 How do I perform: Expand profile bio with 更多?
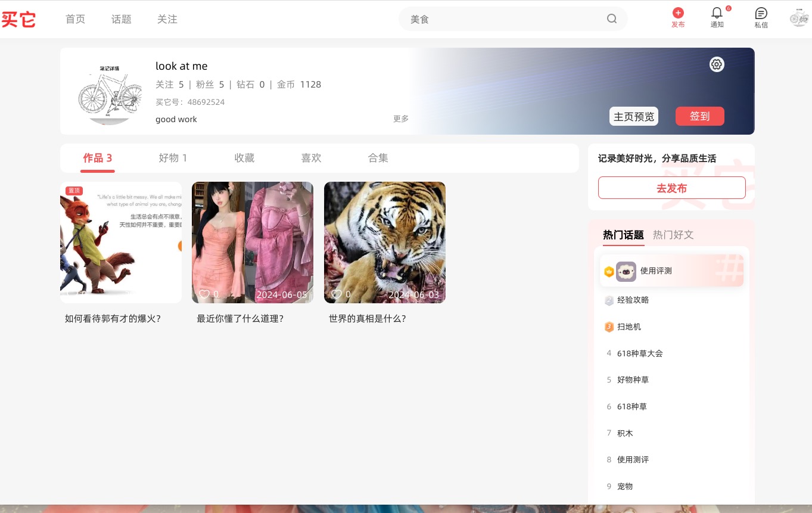[x=401, y=119]
